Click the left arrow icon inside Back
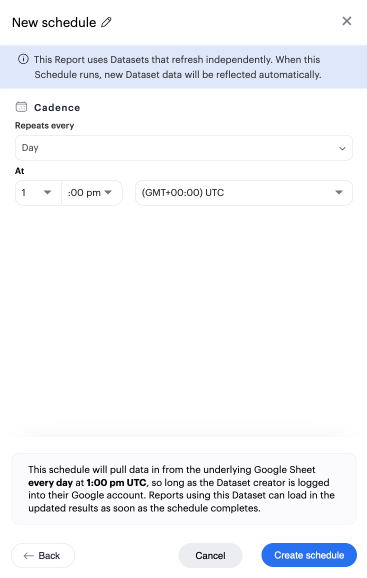 (x=29, y=556)
